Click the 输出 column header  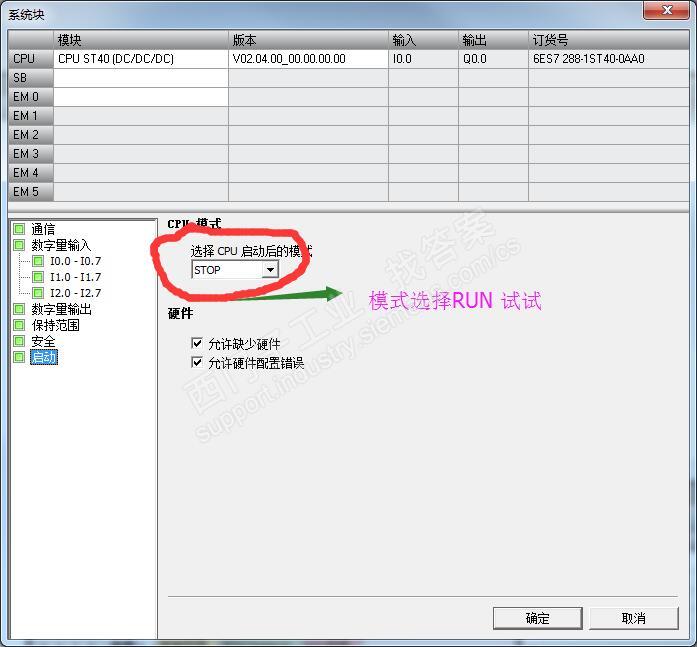click(x=493, y=40)
